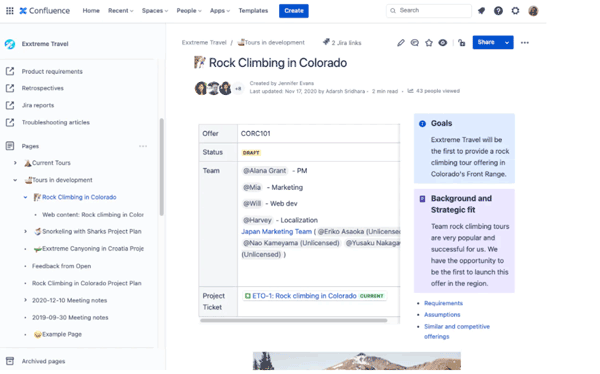This screenshot has height=374, width=600.
Task: Open the Spaces dropdown menu
Action: click(x=155, y=11)
